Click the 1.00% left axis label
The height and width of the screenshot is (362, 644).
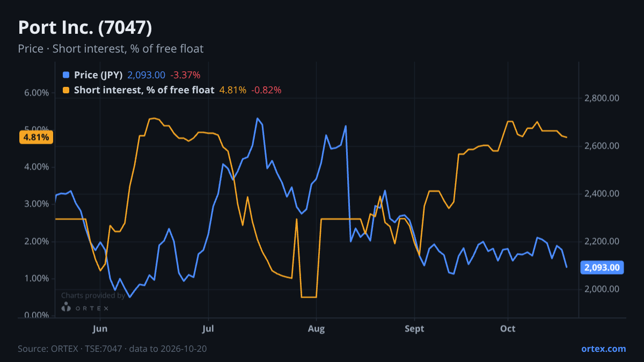[37, 278]
